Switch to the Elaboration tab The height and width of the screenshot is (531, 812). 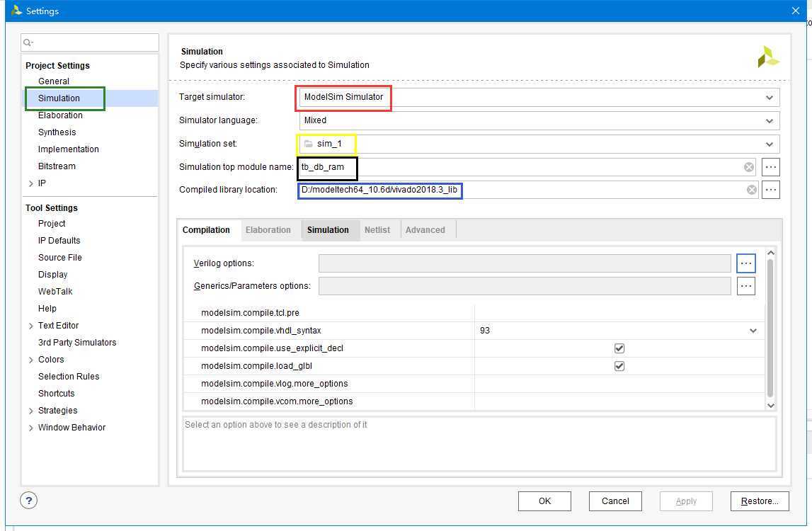tap(268, 230)
